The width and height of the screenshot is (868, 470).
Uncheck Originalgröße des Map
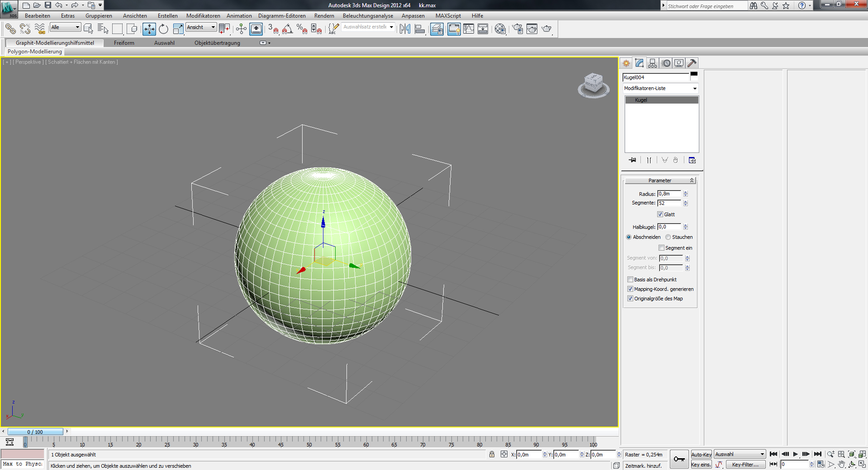pyautogui.click(x=630, y=299)
